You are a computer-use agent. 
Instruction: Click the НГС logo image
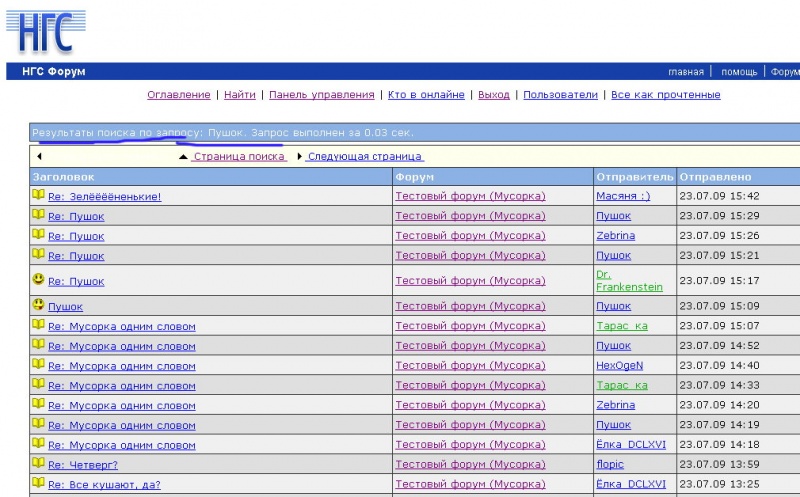(45, 32)
